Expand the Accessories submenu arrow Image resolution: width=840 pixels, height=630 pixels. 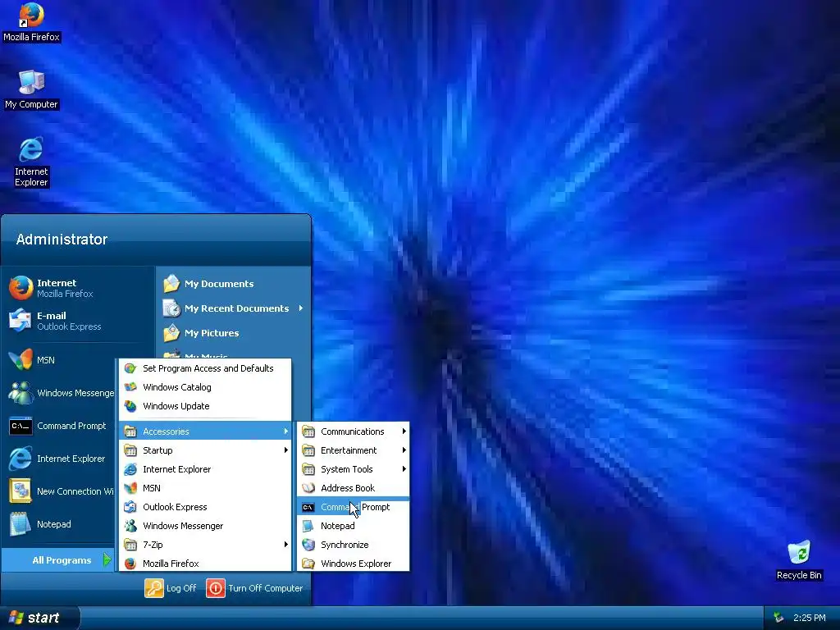[285, 431]
